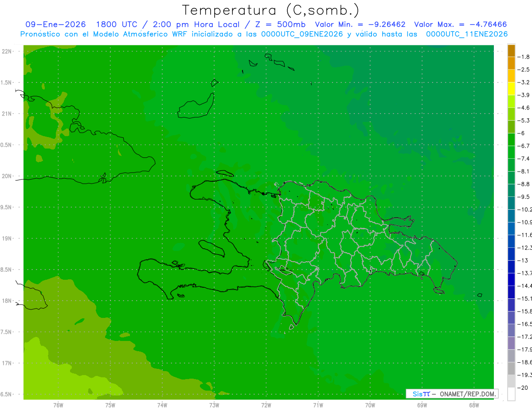Click the "72W" longitude label
The width and height of the screenshot is (532, 411).
pos(266,405)
